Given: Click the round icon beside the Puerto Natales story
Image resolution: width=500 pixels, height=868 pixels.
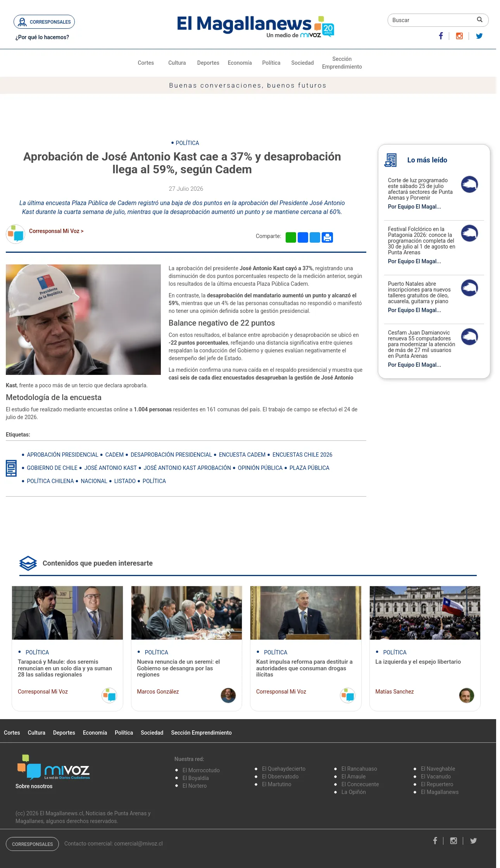Looking at the screenshot, I should [x=469, y=288].
